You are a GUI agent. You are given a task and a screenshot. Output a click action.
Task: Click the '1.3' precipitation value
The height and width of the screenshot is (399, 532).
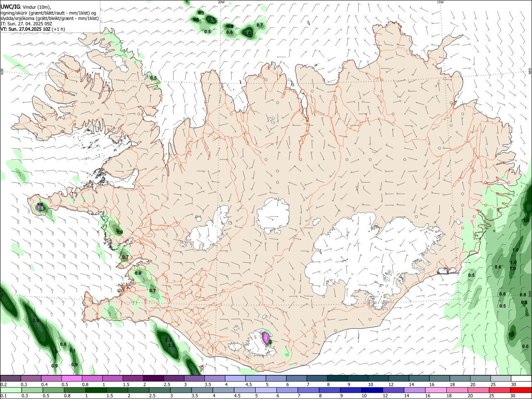201,13
